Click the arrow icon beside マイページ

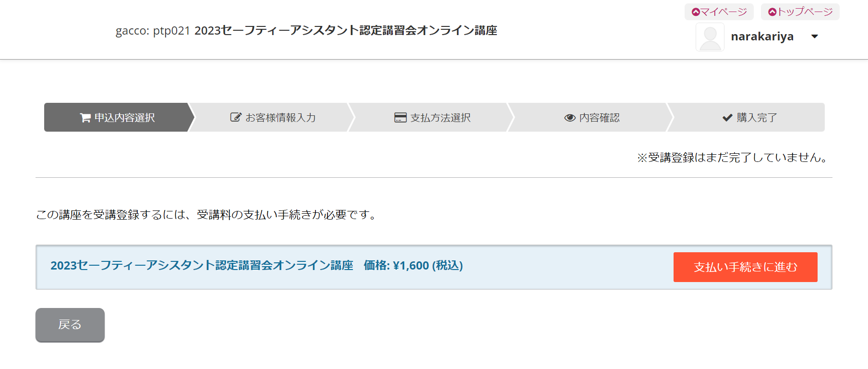[695, 12]
